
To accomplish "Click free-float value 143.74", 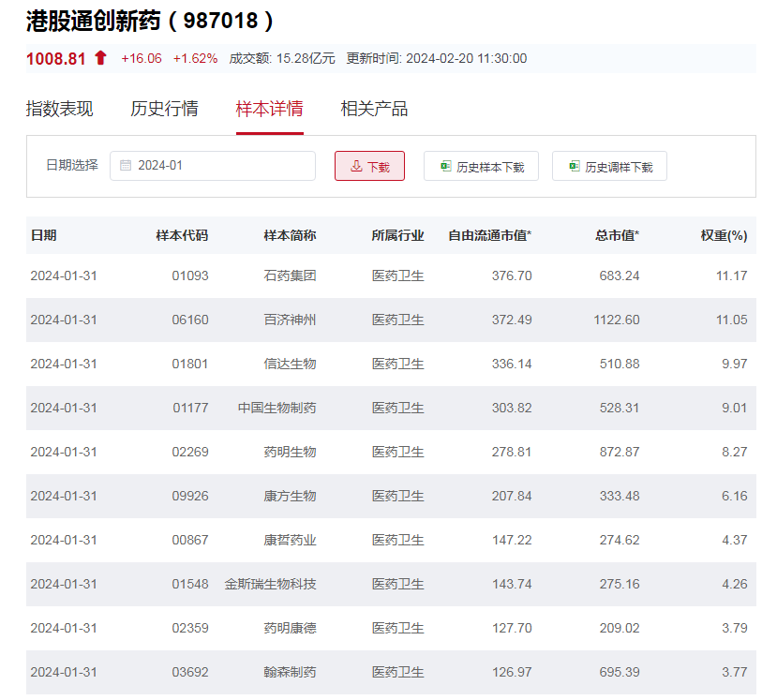I will 512,584.
